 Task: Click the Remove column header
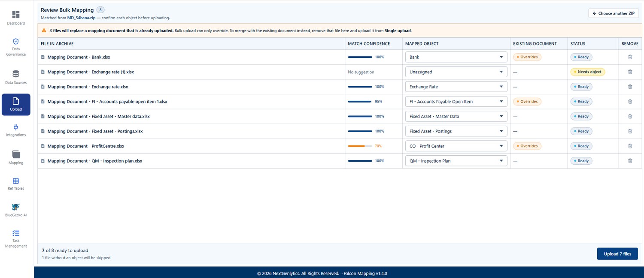pyautogui.click(x=630, y=44)
